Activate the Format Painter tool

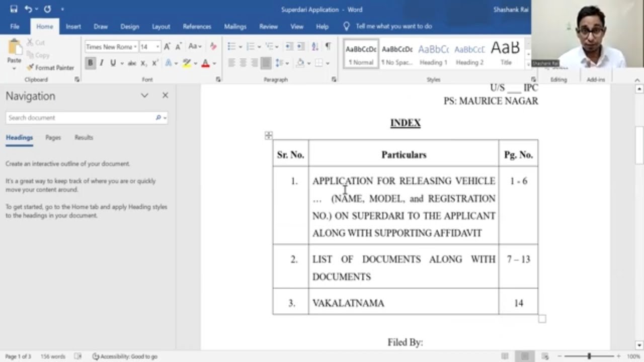pyautogui.click(x=50, y=67)
